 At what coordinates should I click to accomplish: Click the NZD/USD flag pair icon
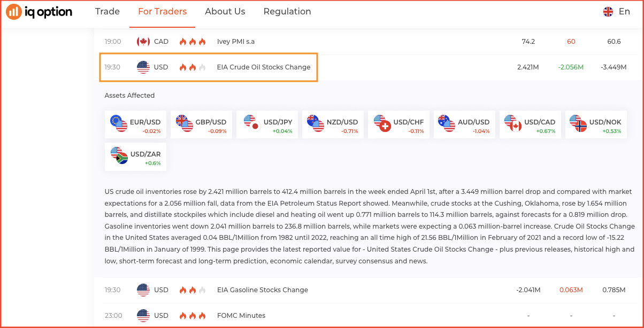pos(317,123)
